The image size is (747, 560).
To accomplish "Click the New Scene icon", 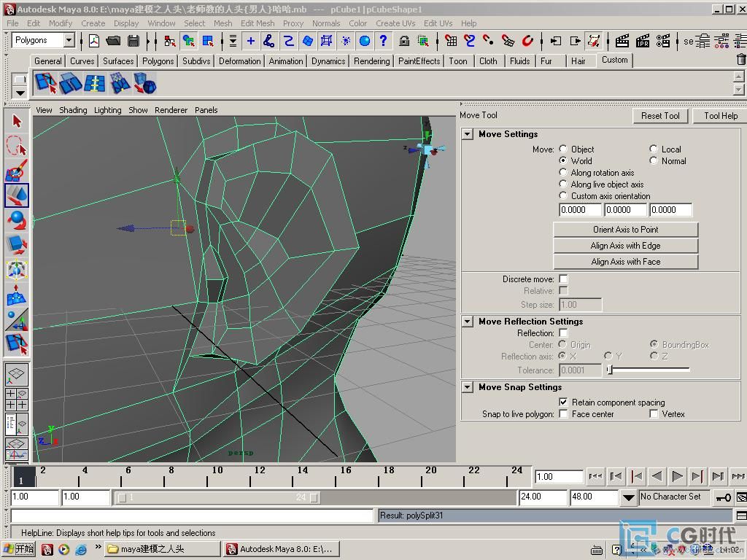I will point(94,41).
